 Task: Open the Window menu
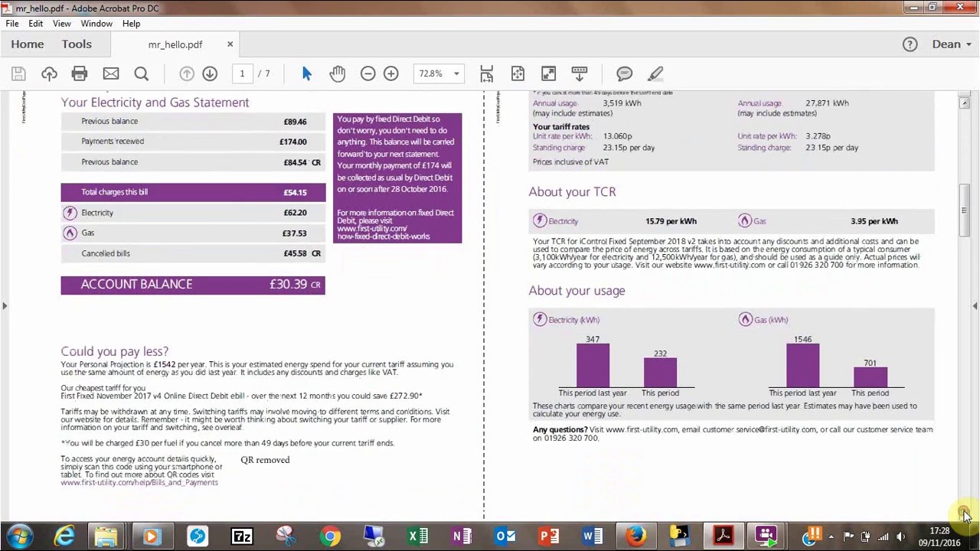96,24
